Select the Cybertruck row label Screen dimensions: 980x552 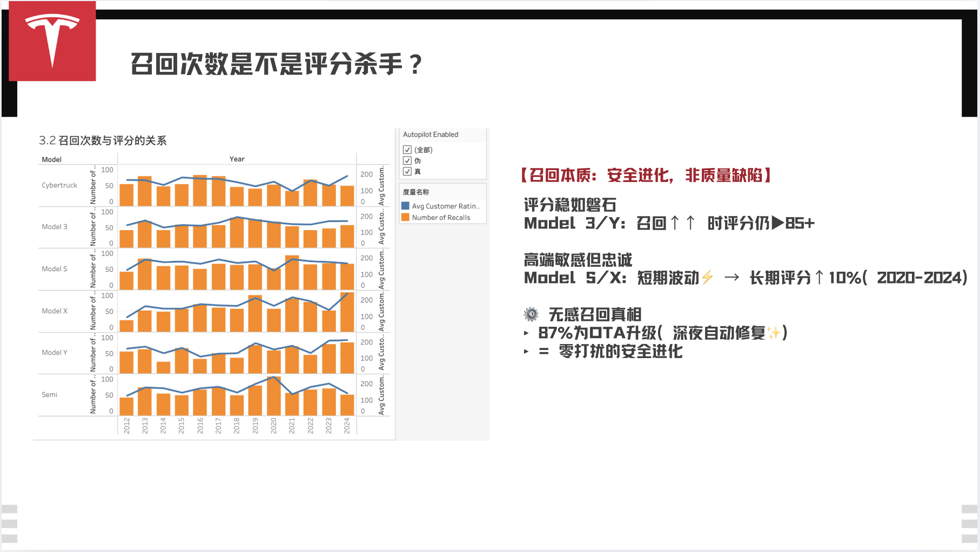click(x=59, y=185)
